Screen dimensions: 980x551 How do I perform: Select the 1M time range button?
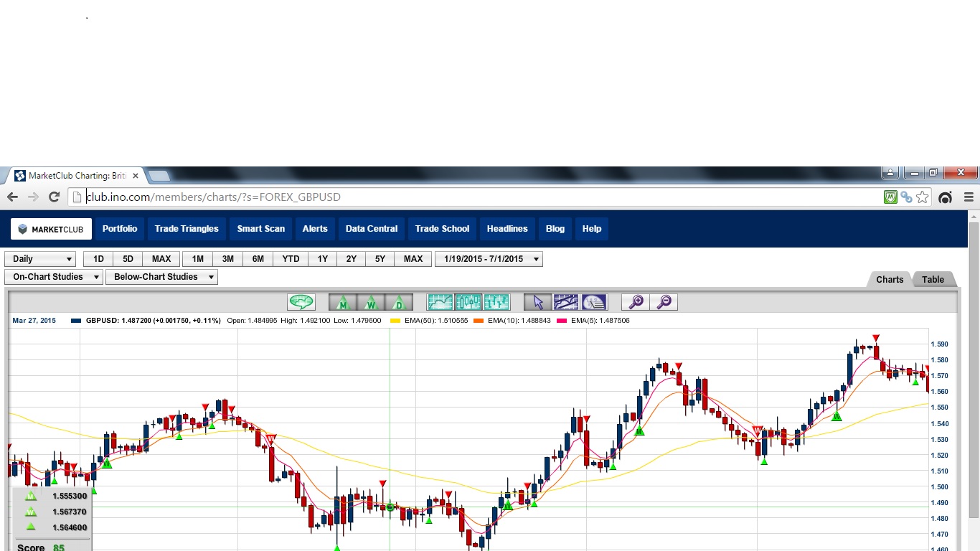tap(198, 259)
